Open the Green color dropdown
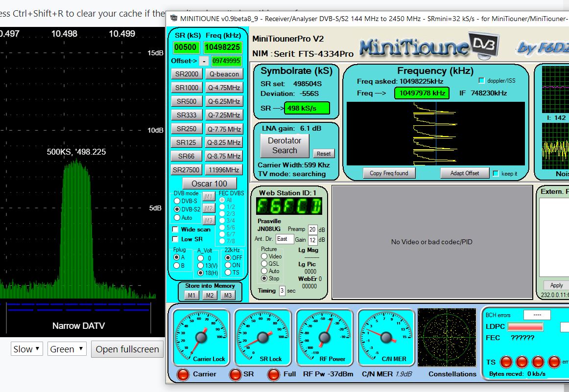This screenshot has height=392, width=569. point(67,349)
